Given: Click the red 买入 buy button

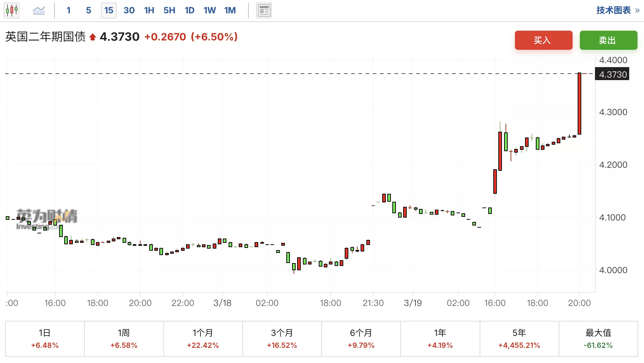Looking at the screenshot, I should tap(543, 40).
